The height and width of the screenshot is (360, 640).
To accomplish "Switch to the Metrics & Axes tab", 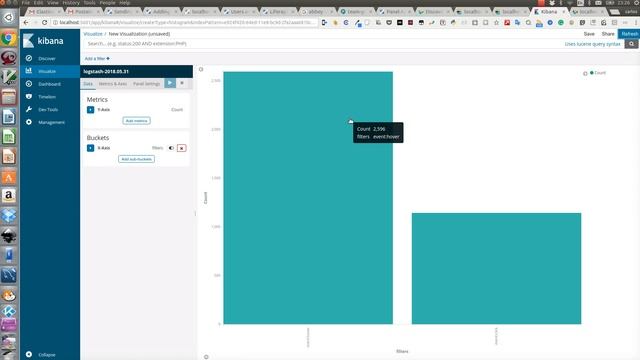I will tap(113, 84).
